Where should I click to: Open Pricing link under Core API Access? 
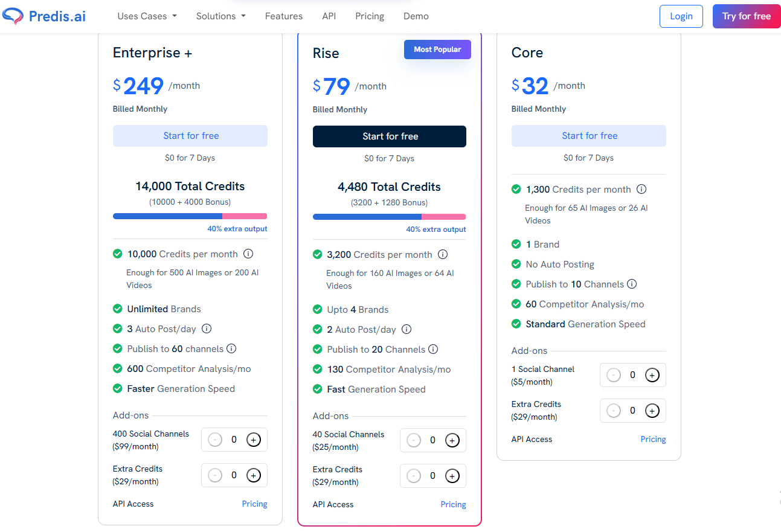653,439
